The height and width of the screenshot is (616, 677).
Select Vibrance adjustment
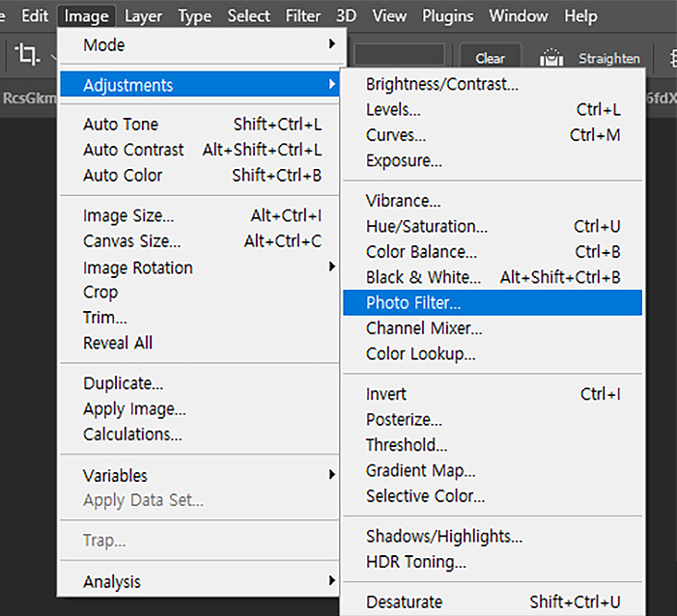point(493,201)
